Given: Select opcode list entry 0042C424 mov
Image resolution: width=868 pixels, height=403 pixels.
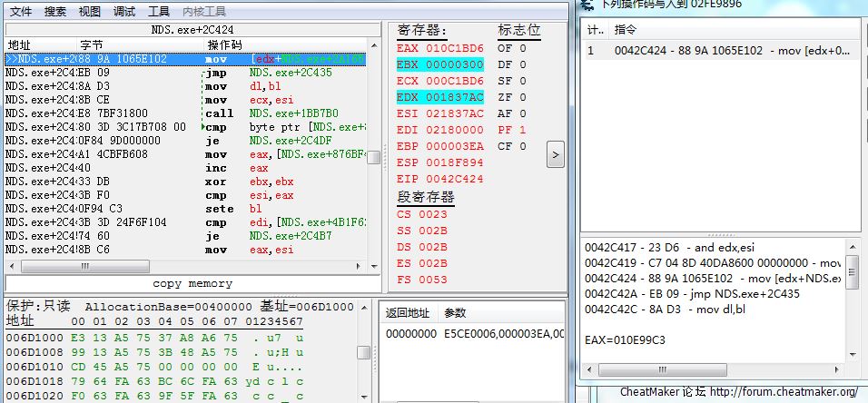Looking at the screenshot, I should tap(717, 51).
